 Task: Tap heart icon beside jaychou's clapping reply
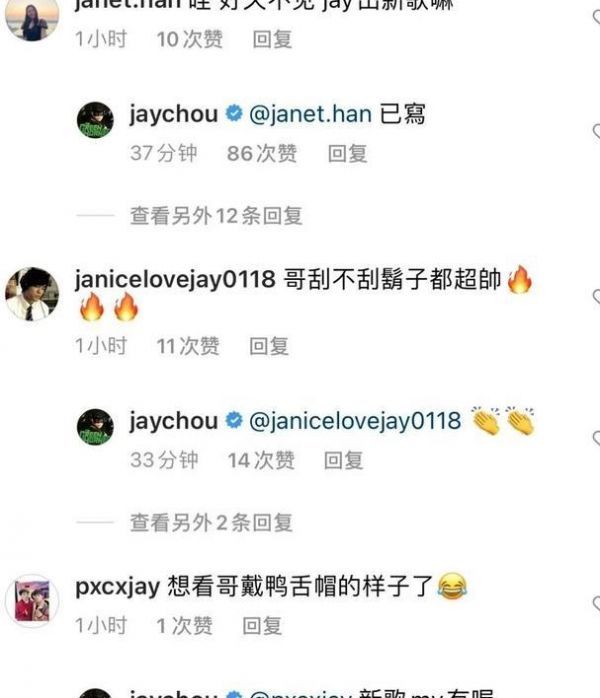pyautogui.click(x=596, y=438)
